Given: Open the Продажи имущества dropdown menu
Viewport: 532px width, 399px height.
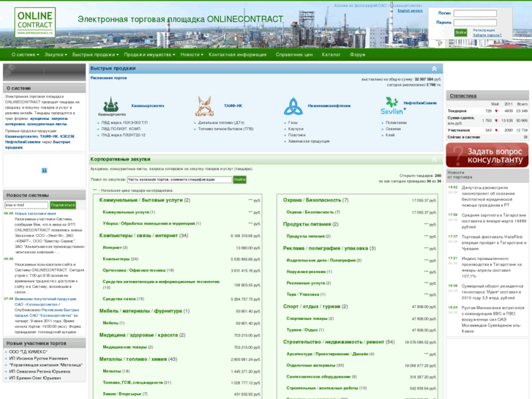Looking at the screenshot, I should pos(149,55).
